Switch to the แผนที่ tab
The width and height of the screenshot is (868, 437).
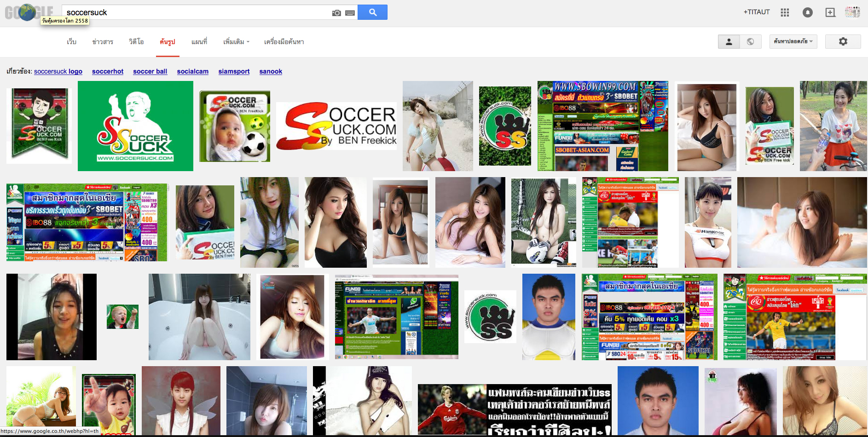pos(199,42)
